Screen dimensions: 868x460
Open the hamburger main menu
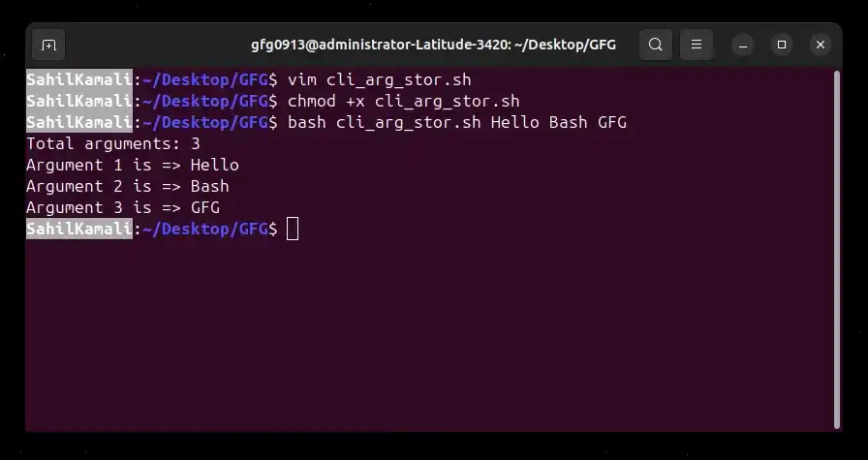[697, 45]
